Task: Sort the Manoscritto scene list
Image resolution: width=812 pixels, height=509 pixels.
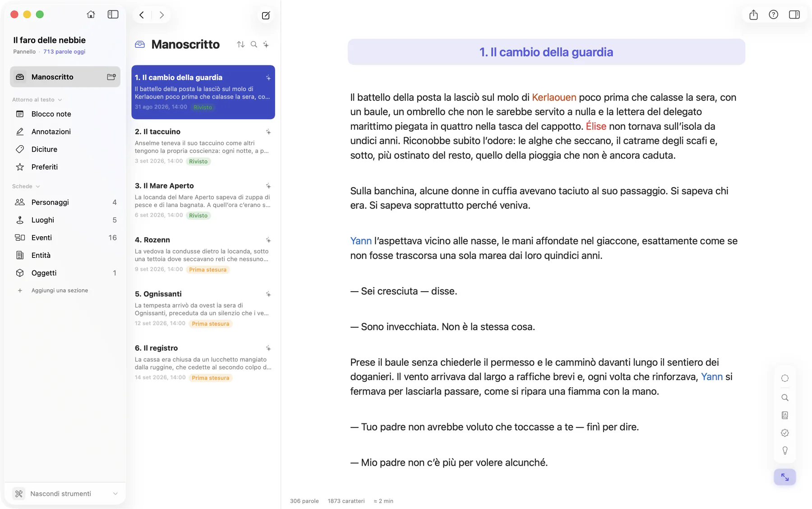Action: pyautogui.click(x=241, y=44)
